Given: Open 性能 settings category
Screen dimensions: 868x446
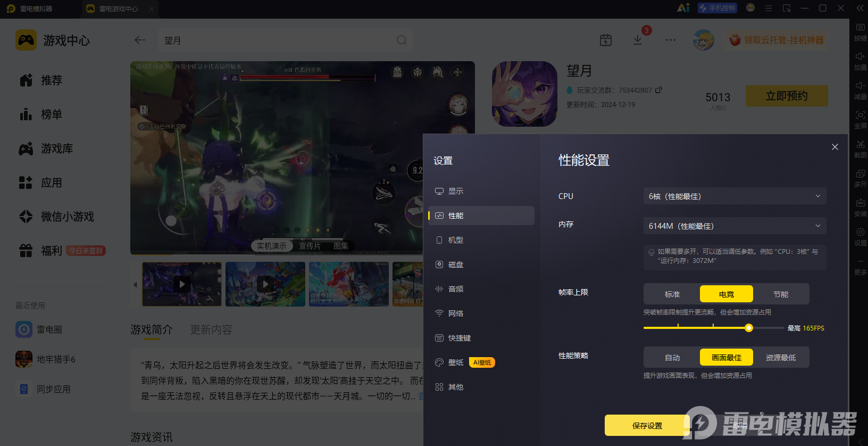Looking at the screenshot, I should (x=481, y=216).
